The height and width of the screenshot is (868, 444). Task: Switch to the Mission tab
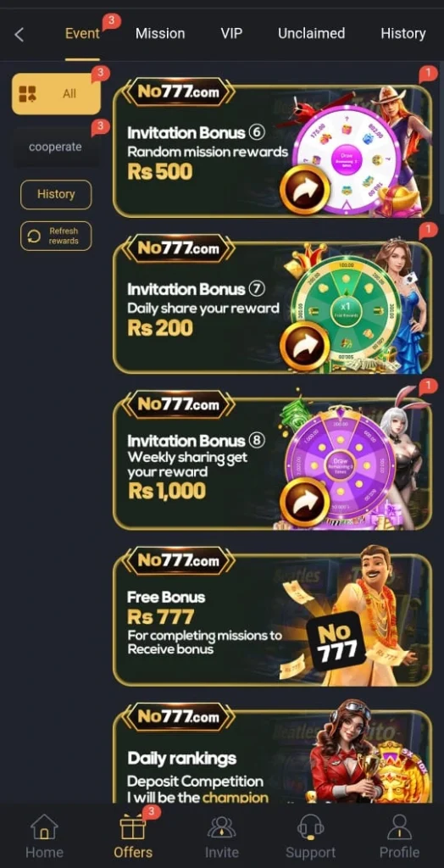(x=160, y=34)
